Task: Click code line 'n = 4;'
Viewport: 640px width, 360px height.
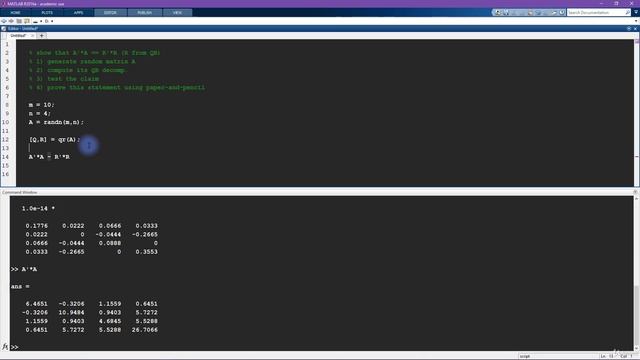Action: (x=40, y=113)
